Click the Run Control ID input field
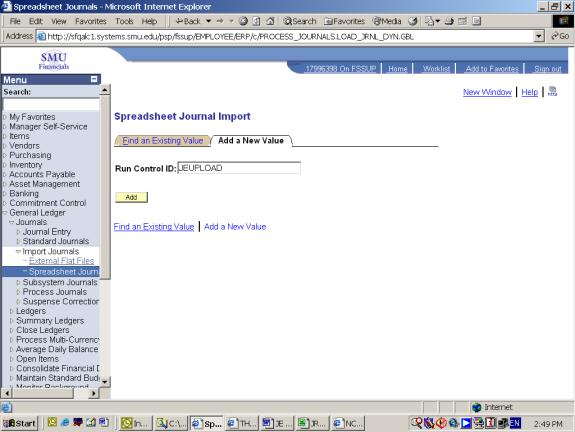575x432 pixels. coord(239,168)
